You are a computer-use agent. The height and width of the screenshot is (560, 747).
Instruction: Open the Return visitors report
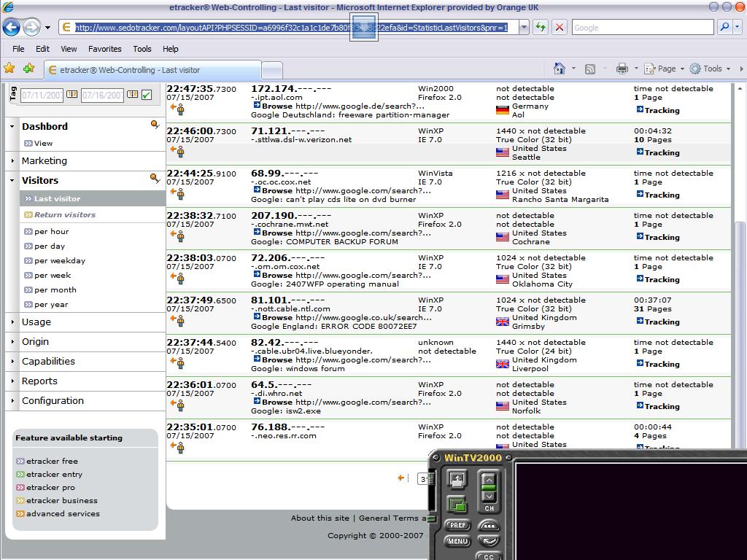tap(65, 215)
